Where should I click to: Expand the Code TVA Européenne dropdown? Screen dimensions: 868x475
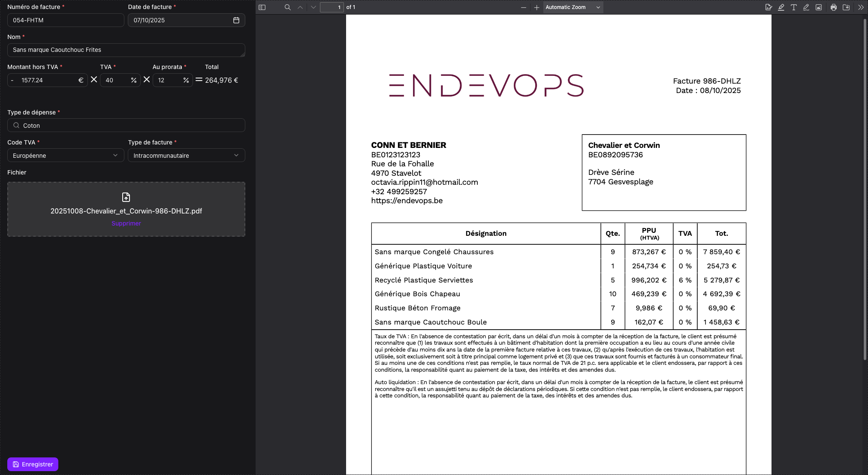point(66,155)
